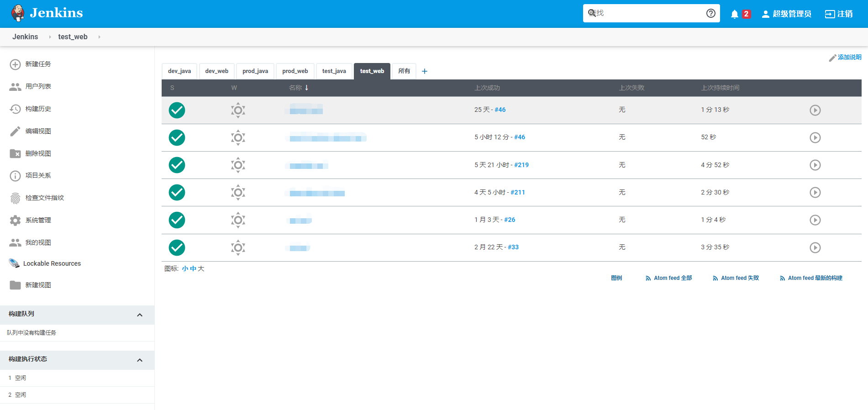Switch to the prod_java tab
Screen dimensions: 868x410
[x=255, y=71]
